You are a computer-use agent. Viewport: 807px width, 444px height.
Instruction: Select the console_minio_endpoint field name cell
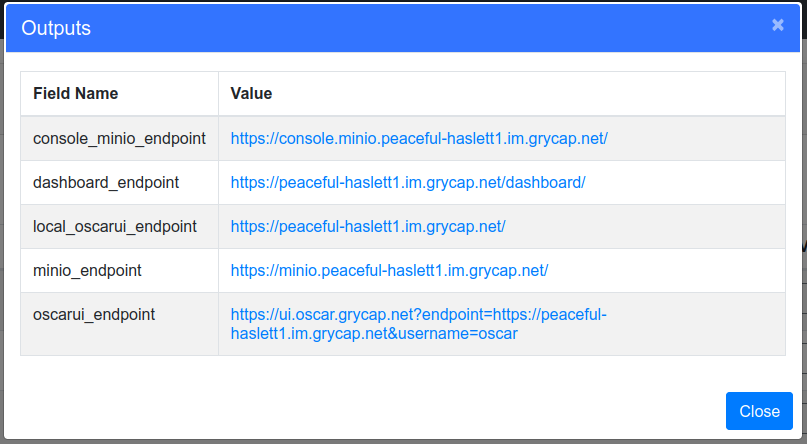(x=119, y=139)
